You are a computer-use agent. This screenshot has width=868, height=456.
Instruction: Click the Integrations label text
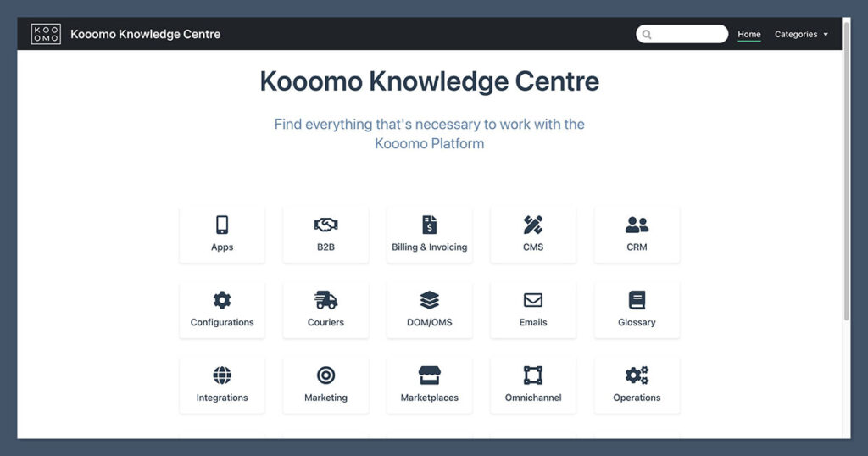click(222, 398)
